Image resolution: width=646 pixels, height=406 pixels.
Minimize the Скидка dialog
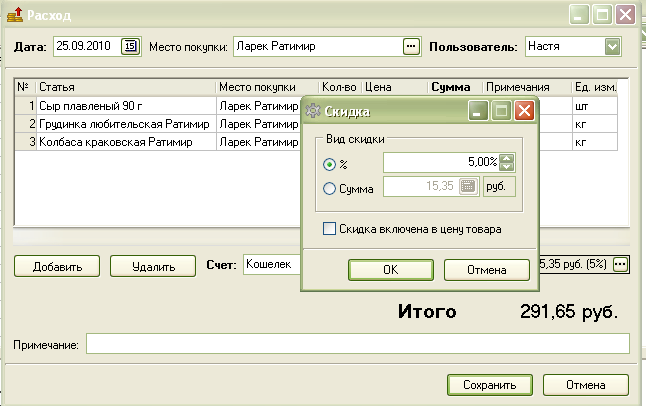tap(478, 110)
